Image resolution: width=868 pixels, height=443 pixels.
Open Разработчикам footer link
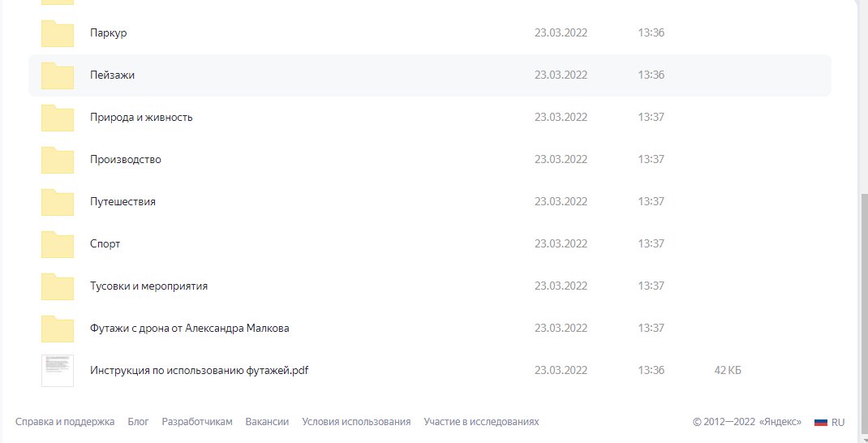(x=197, y=422)
